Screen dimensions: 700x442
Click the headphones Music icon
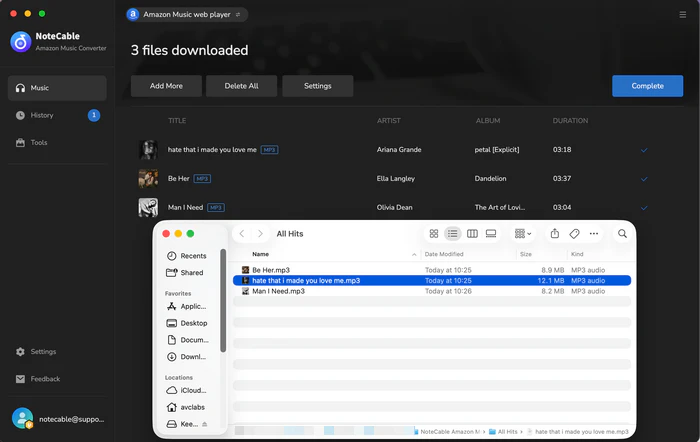[x=20, y=88]
